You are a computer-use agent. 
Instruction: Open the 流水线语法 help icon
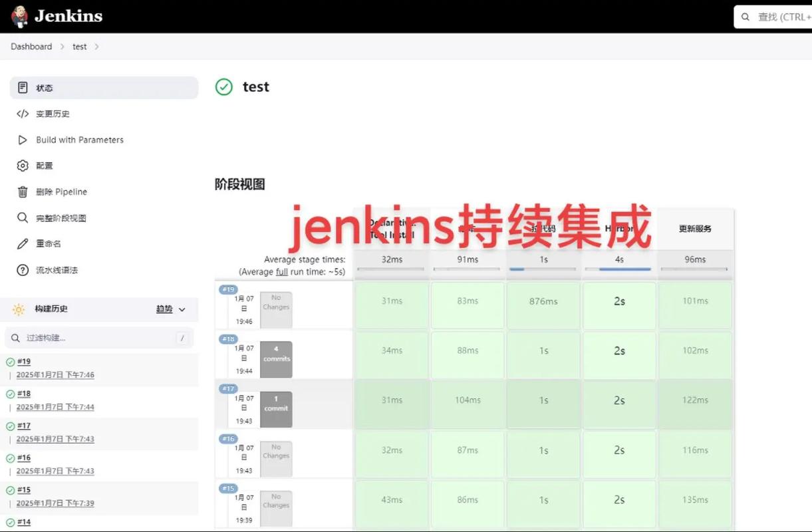21,270
